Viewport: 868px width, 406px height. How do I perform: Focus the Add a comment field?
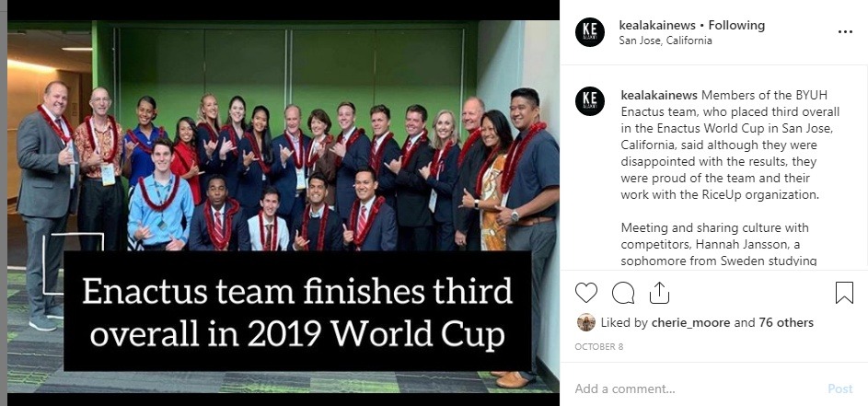click(x=690, y=389)
